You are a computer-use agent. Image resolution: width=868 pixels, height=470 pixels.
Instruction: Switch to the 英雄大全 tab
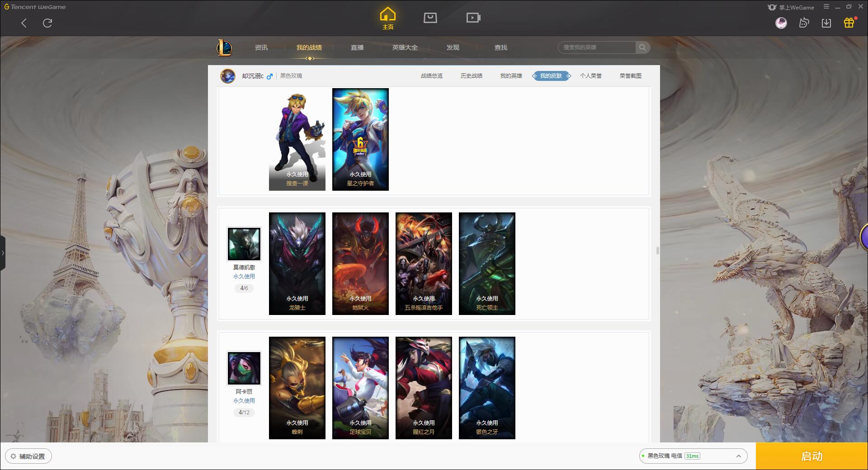(x=405, y=47)
